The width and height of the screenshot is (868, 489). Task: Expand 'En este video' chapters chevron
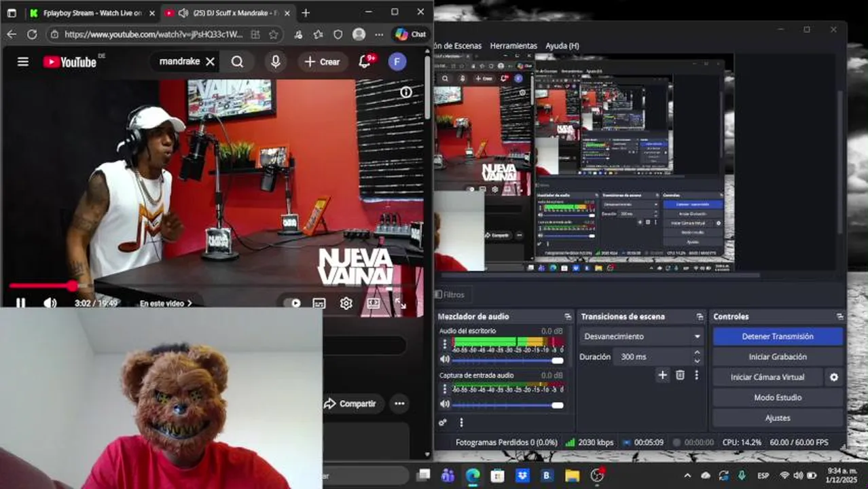pos(189,304)
